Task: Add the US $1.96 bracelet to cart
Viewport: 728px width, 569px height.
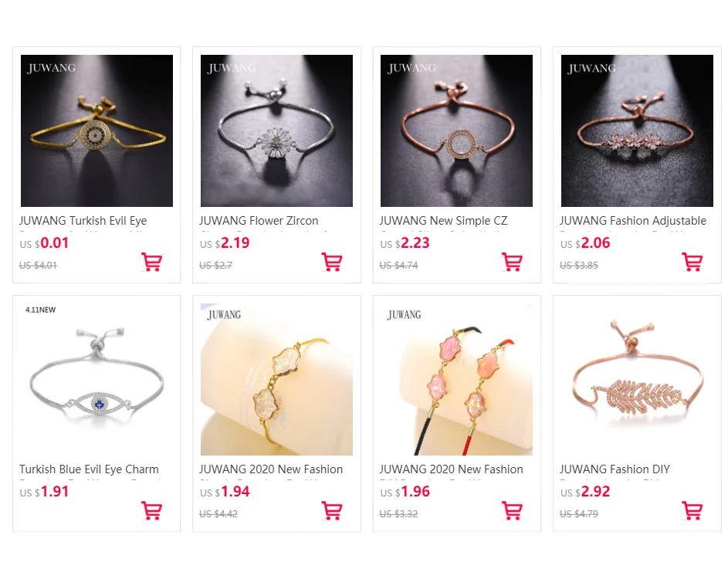Action: (x=512, y=510)
